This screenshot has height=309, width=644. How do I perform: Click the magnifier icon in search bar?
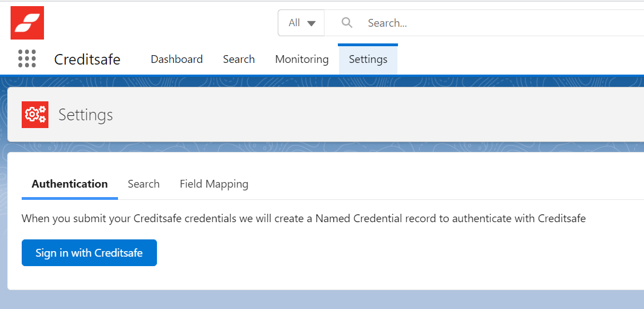(347, 23)
